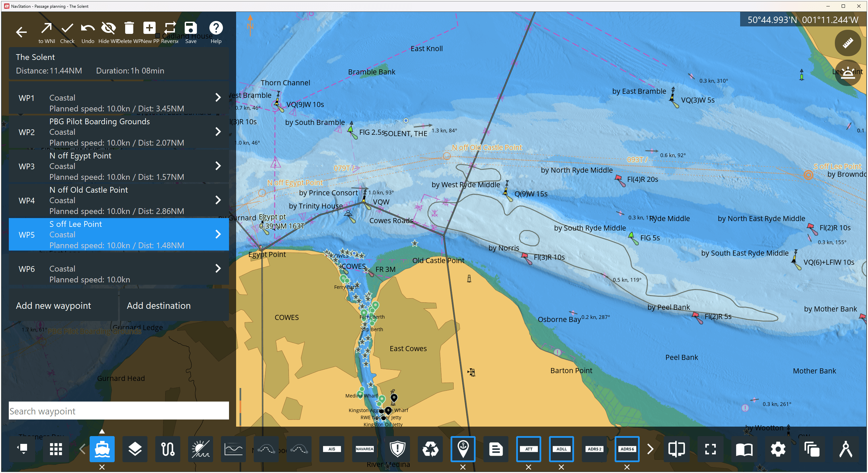Click the Search waypoint field
The height and width of the screenshot is (473, 868).
[x=118, y=411]
